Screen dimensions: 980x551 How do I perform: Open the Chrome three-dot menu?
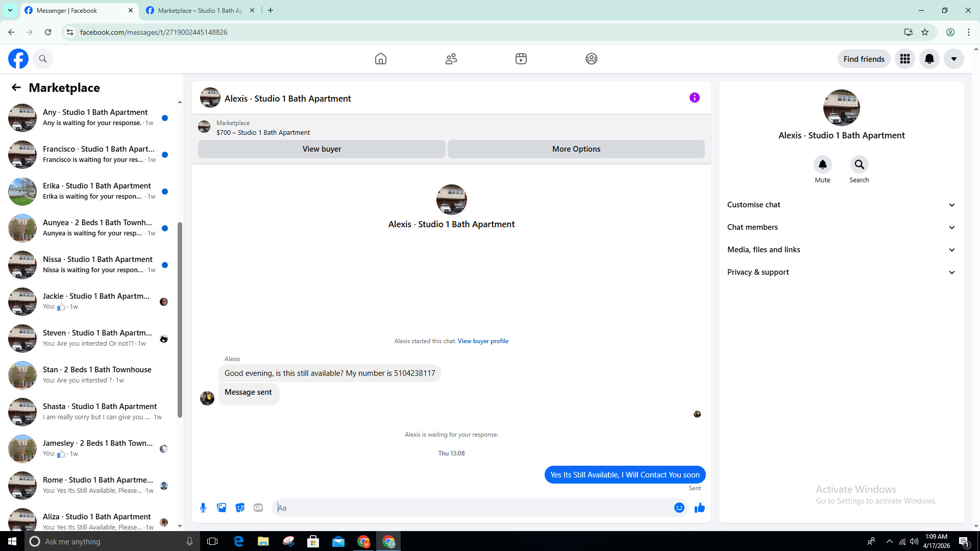[x=969, y=32]
